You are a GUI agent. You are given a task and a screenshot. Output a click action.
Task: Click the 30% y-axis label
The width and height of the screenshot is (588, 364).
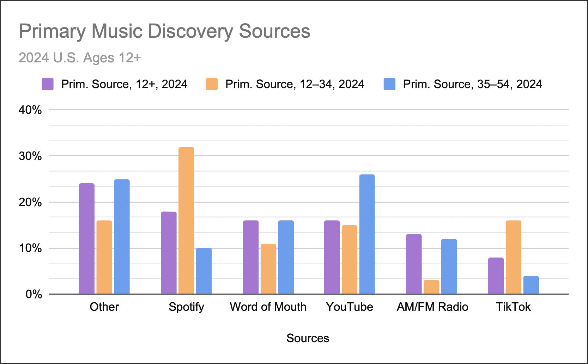point(30,156)
